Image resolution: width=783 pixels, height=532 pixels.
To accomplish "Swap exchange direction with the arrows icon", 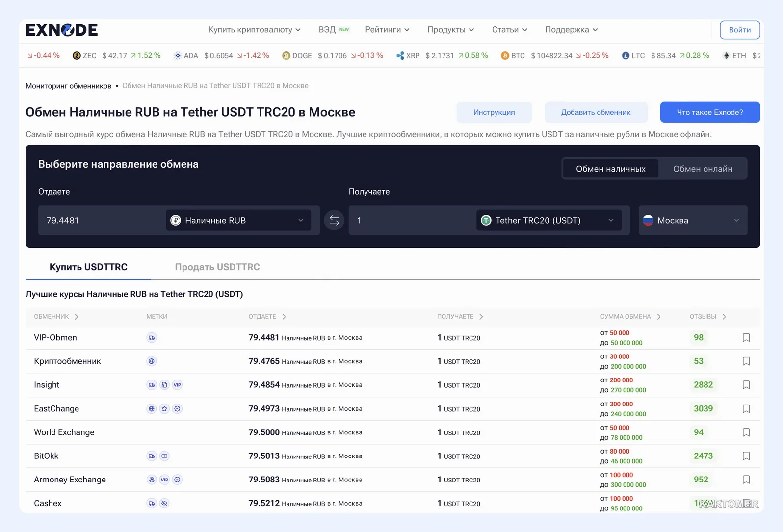I will coord(334,220).
